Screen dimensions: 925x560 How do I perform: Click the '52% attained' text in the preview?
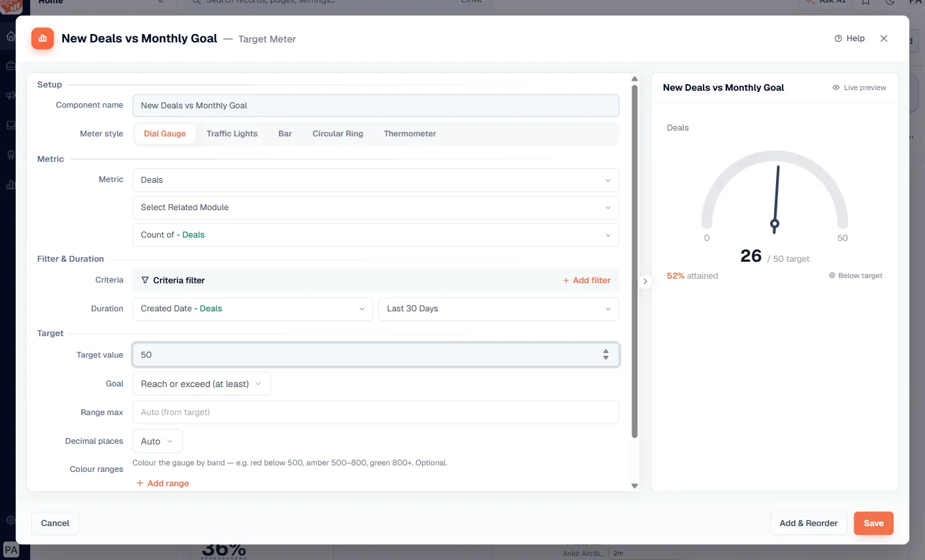692,276
